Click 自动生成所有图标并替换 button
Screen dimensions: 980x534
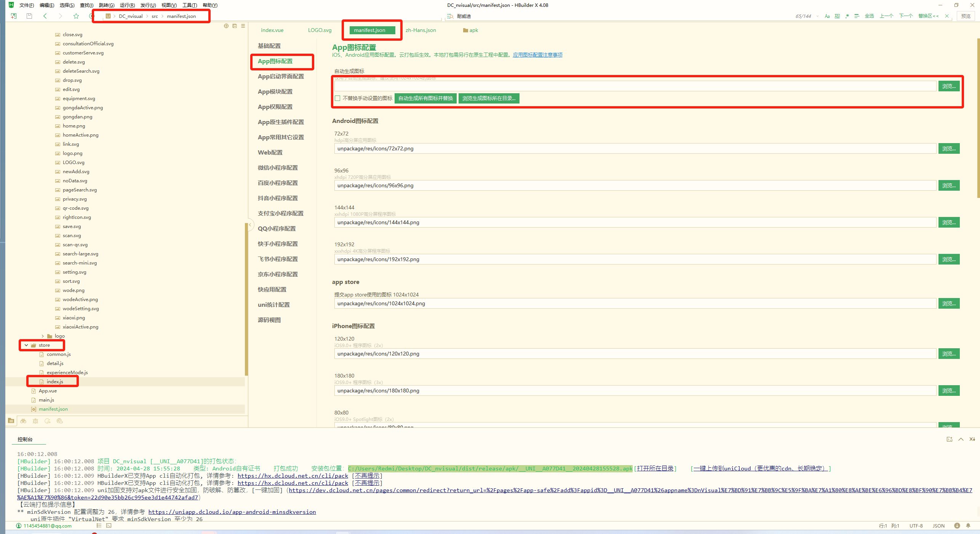[425, 98]
